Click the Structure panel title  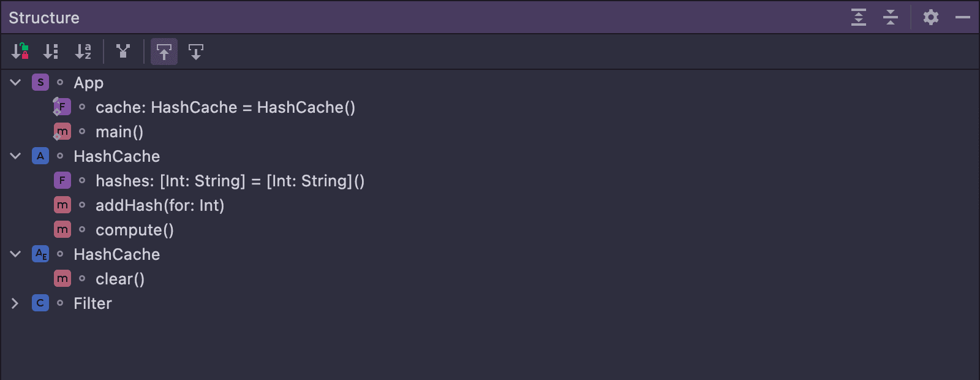click(43, 17)
